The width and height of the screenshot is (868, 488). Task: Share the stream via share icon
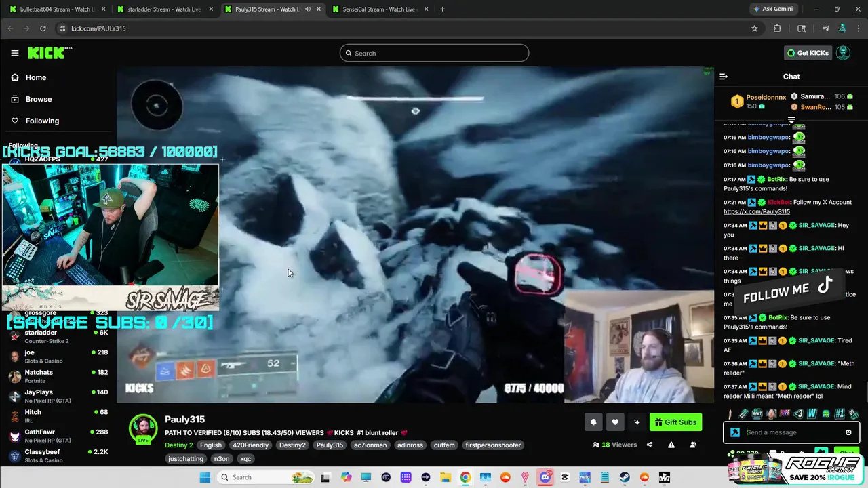650,445
